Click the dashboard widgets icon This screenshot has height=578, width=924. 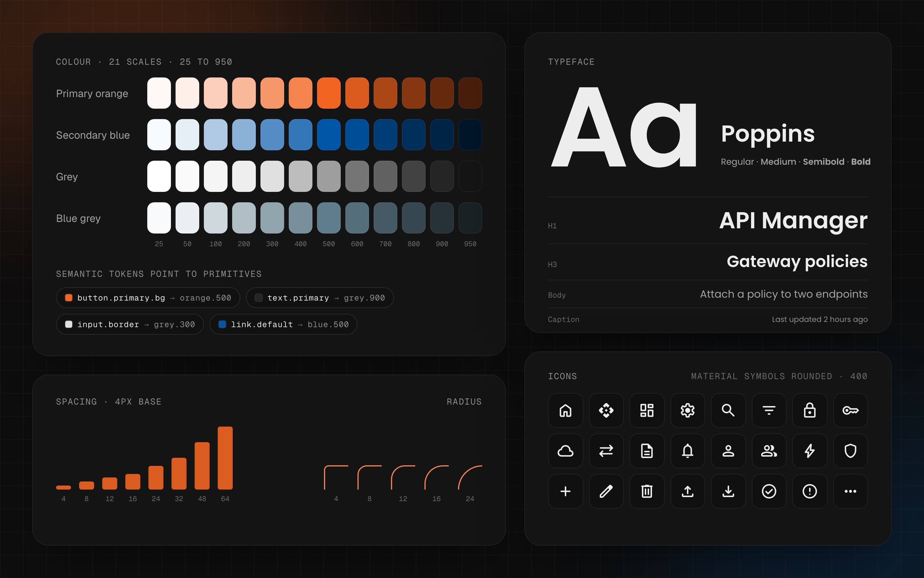(x=647, y=410)
